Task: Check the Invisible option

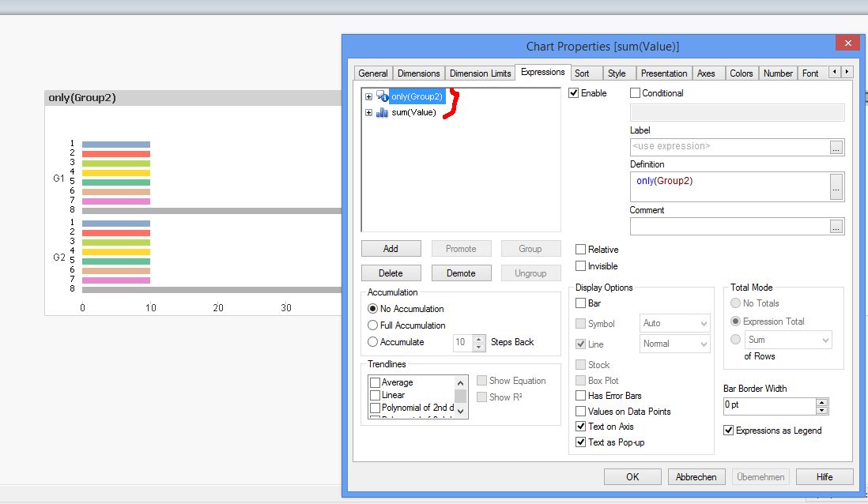Action: click(581, 266)
